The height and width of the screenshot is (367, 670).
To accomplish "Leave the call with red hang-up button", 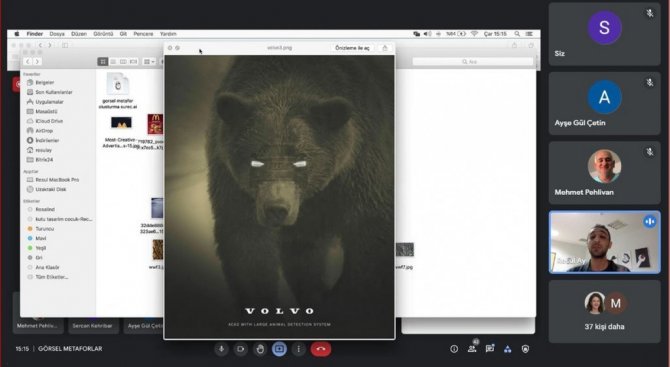I will point(321,349).
